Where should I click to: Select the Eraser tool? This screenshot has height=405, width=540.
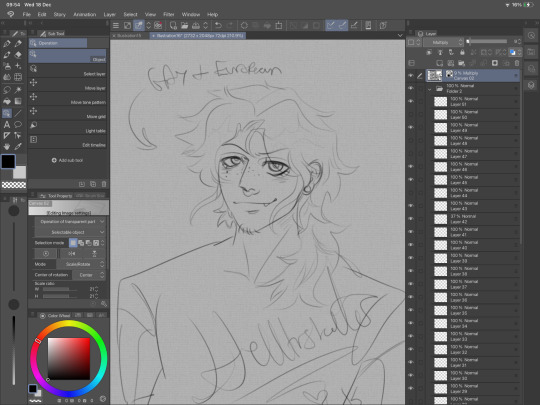(18, 55)
